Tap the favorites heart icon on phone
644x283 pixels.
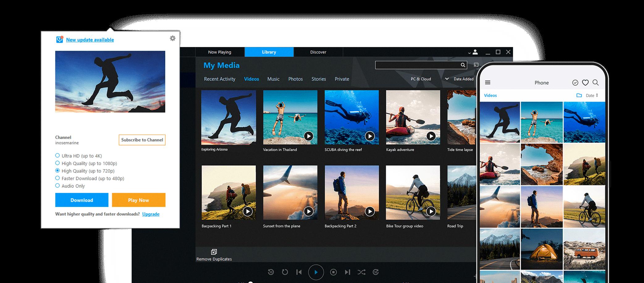[x=585, y=83]
